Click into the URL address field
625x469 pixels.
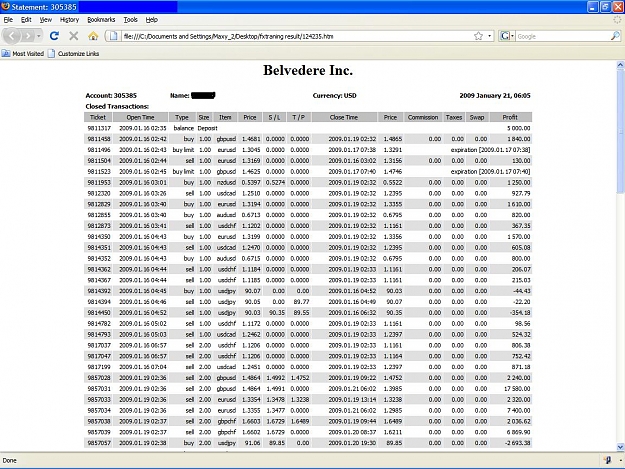tap(295, 36)
